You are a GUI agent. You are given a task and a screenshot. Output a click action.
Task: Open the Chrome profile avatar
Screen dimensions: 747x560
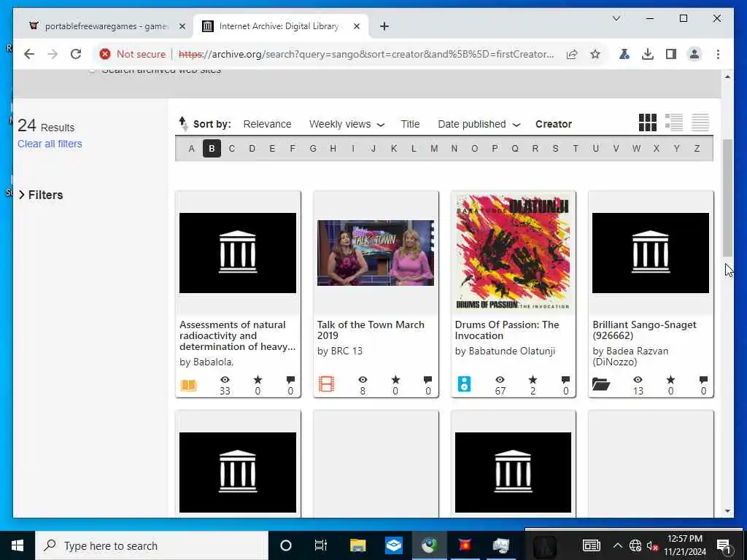point(694,54)
